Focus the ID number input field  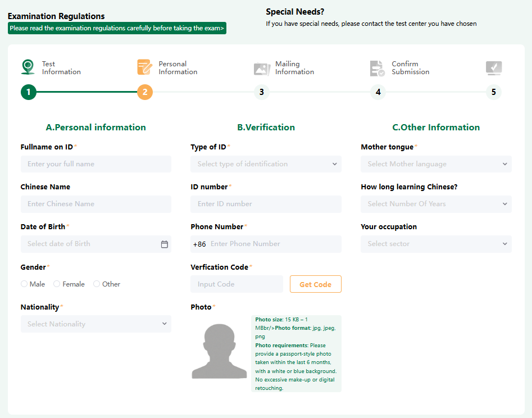pos(266,204)
